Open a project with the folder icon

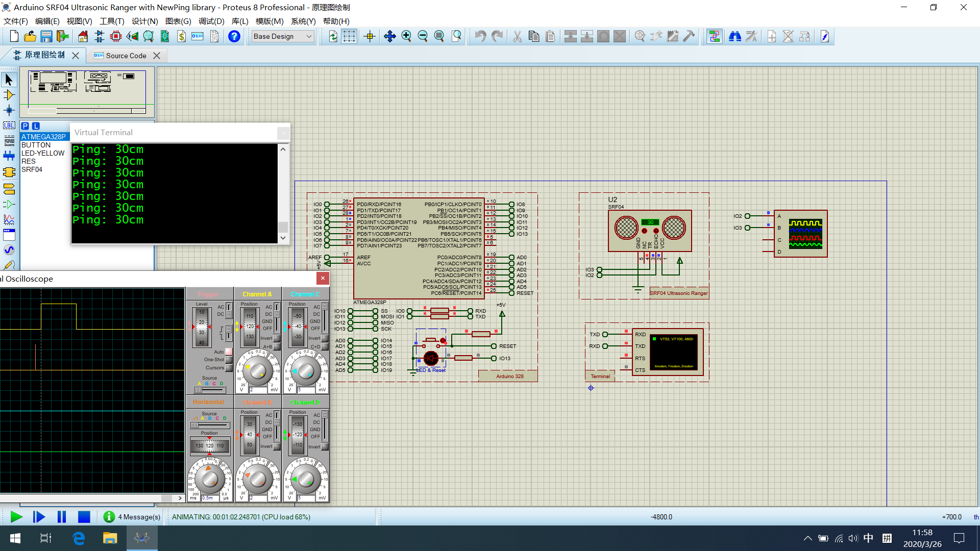(30, 36)
